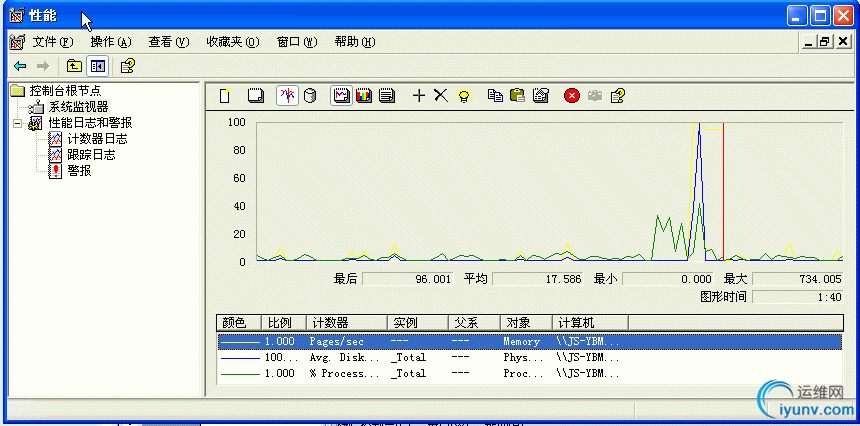Open 跟踪日志 in the tree
Viewport: 860px width, 426px height.
click(91, 155)
